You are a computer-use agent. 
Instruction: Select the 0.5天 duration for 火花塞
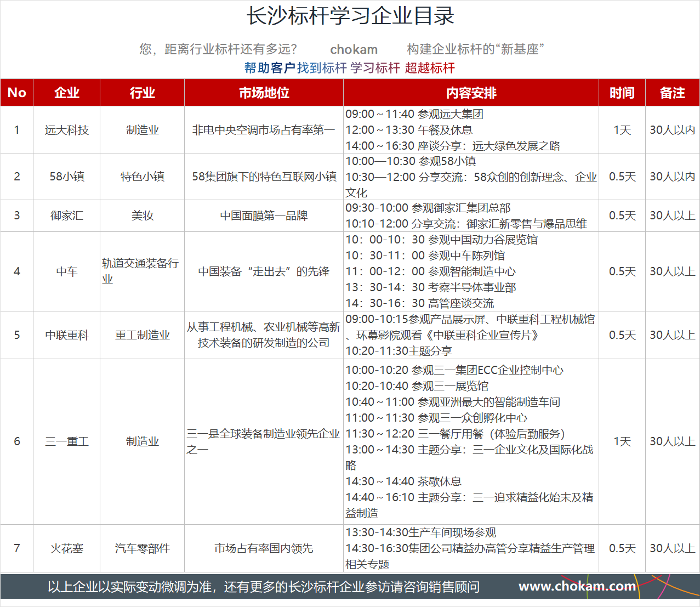pyautogui.click(x=622, y=548)
